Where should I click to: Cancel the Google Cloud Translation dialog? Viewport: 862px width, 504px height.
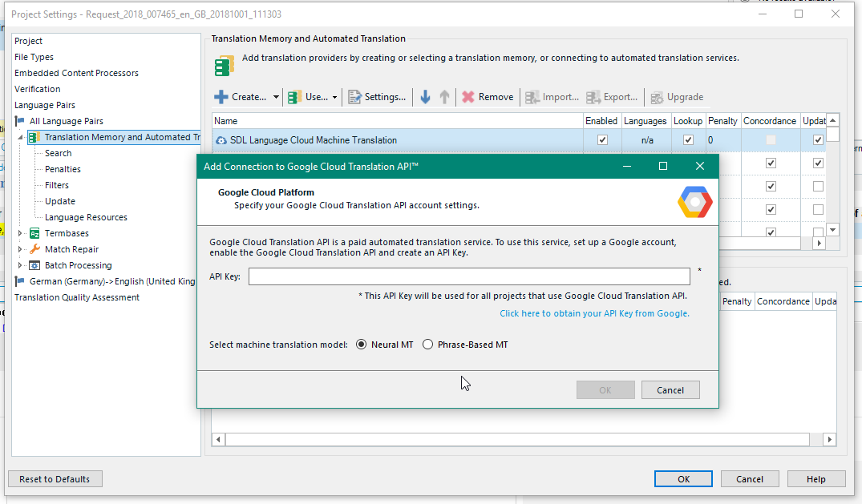(x=670, y=390)
